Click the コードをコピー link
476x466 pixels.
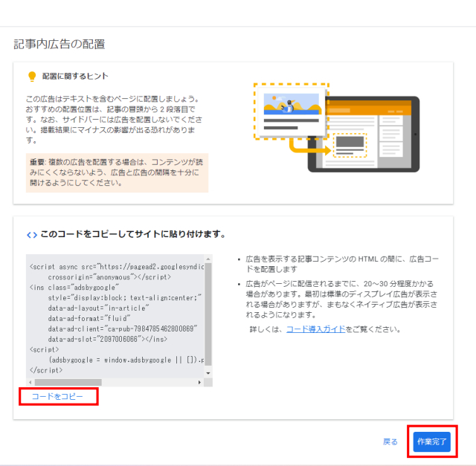[57, 397]
